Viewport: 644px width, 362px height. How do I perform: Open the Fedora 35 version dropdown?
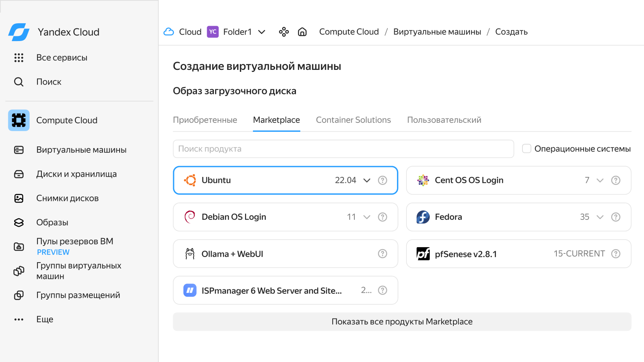tap(600, 217)
